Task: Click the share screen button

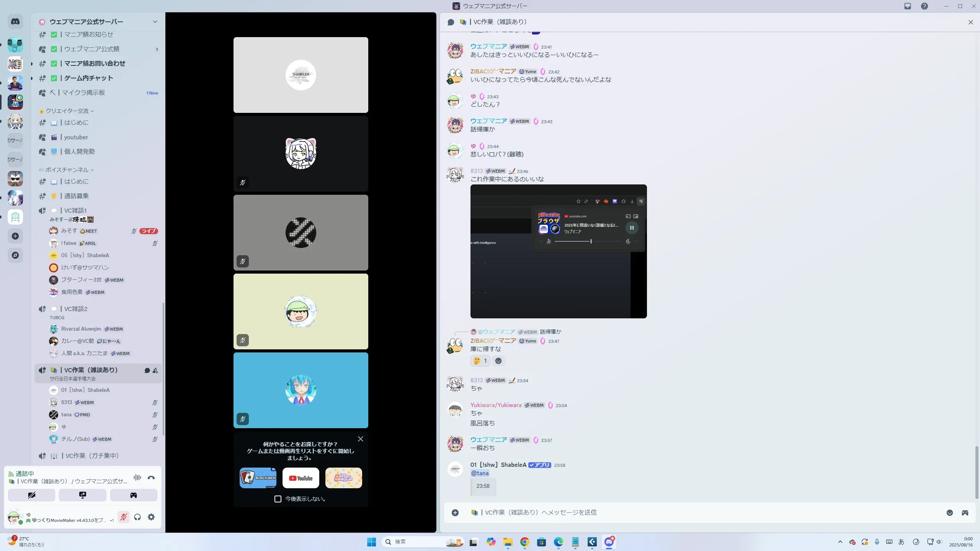Action: click(82, 495)
